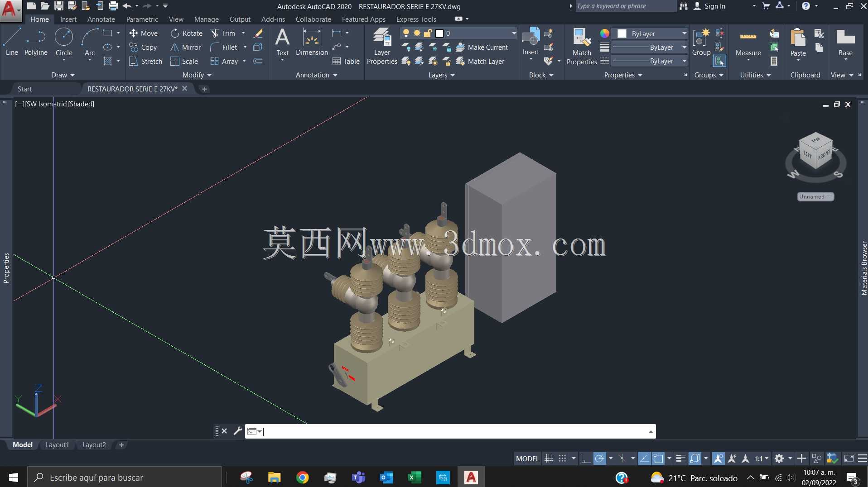Image resolution: width=868 pixels, height=487 pixels.
Task: Select the Arc tool
Action: point(90,42)
